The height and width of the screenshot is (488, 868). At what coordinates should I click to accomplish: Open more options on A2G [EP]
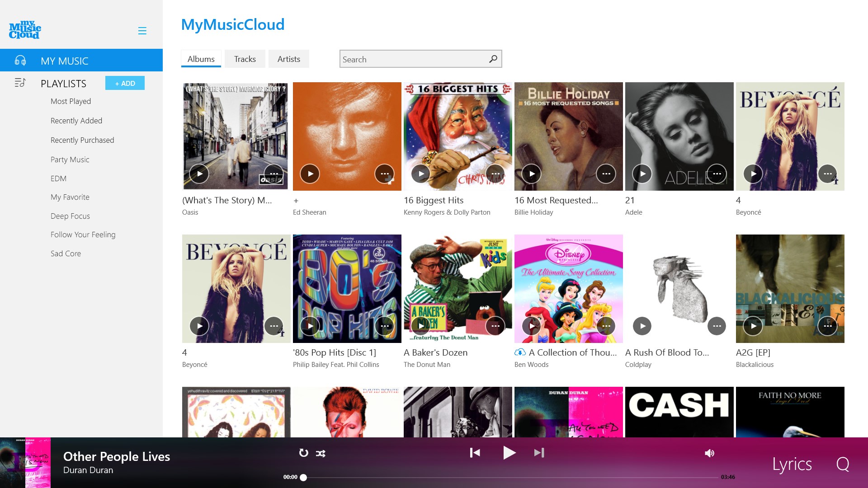tap(827, 326)
